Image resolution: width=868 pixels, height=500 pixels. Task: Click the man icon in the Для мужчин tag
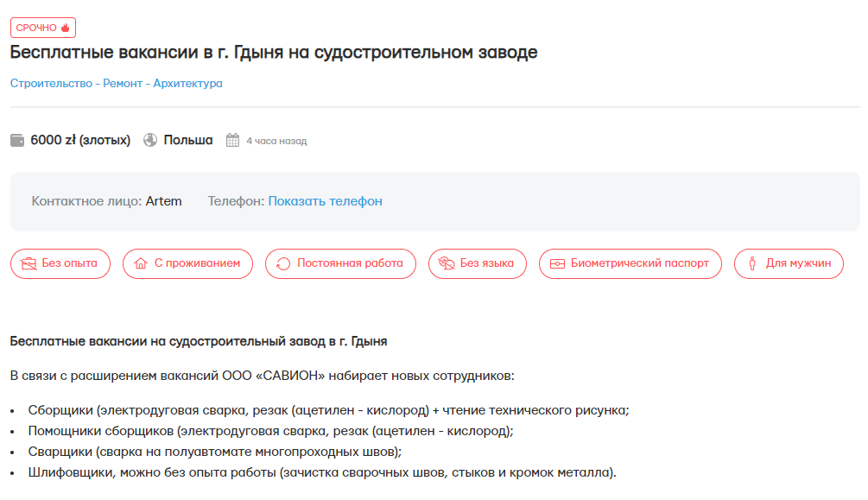(752, 263)
